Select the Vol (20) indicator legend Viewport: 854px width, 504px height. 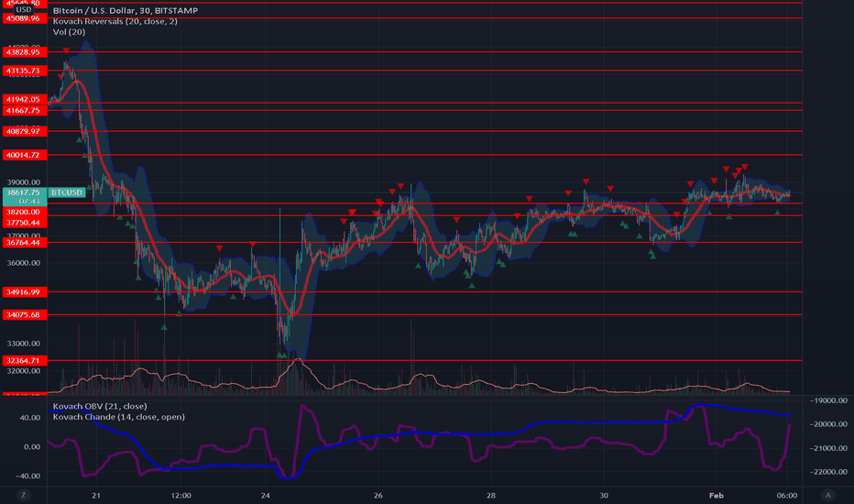69,31
